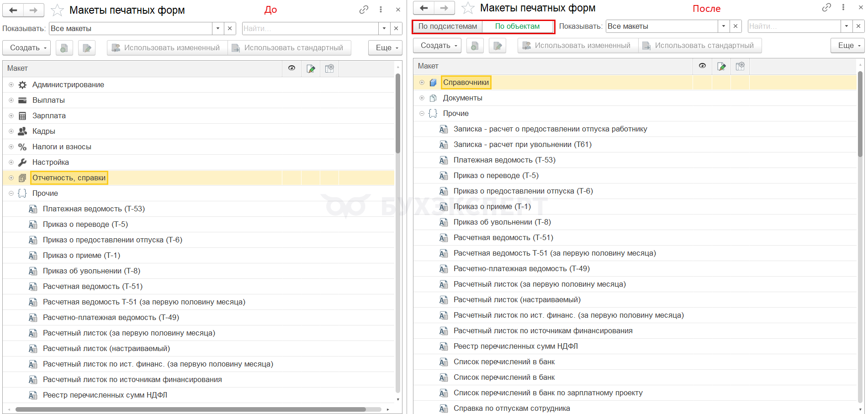The height and width of the screenshot is (414, 868).
Task: Collapse the Прочие node in left window
Action: pos(11,193)
